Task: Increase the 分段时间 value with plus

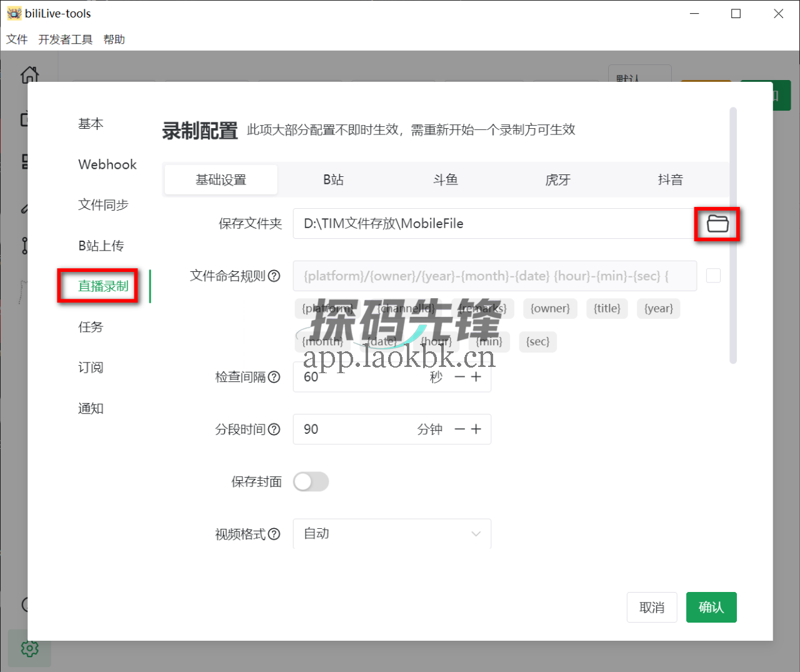Action: 476,429
